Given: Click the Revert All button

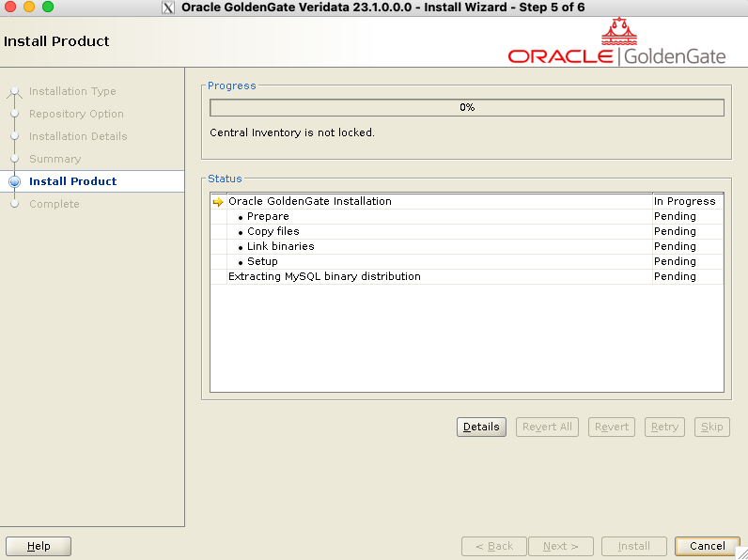Looking at the screenshot, I should (x=547, y=427).
